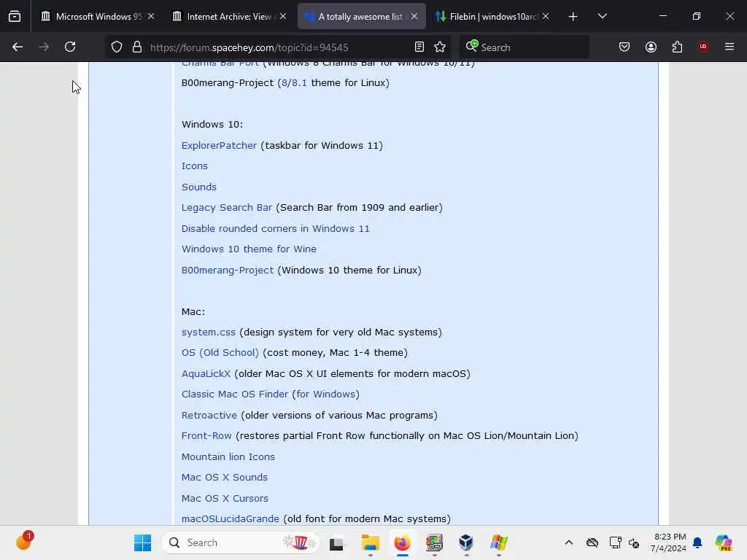Focus the Firefox Search box
The image size is (747, 560).
coord(524,47)
